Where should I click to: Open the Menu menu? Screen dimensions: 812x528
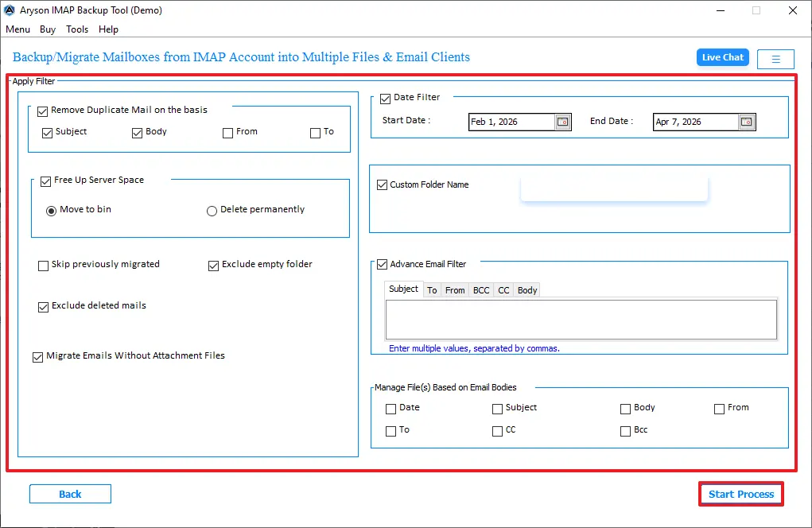[x=18, y=29]
